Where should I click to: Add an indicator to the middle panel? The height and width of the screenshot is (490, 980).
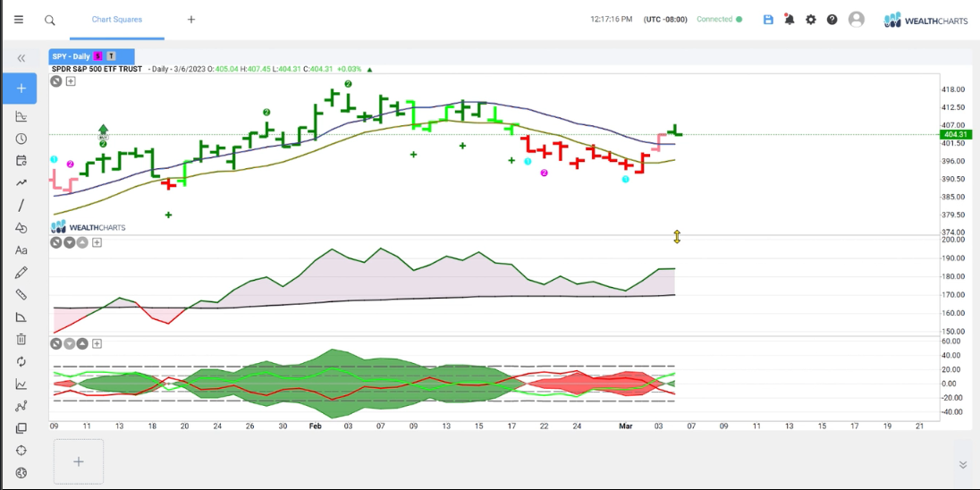(x=97, y=242)
